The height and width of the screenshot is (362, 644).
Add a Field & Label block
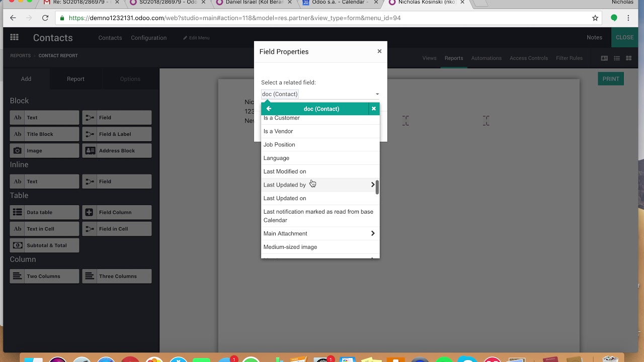click(117, 134)
